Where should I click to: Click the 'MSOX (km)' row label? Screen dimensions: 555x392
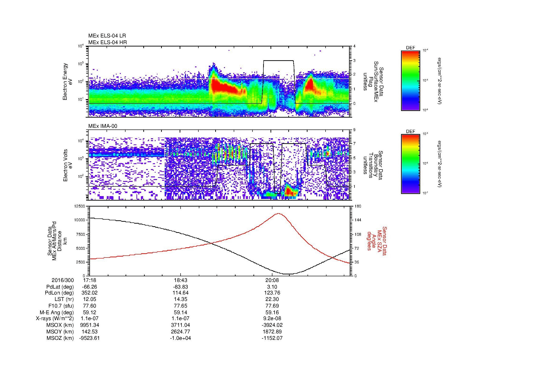[x=60, y=325]
